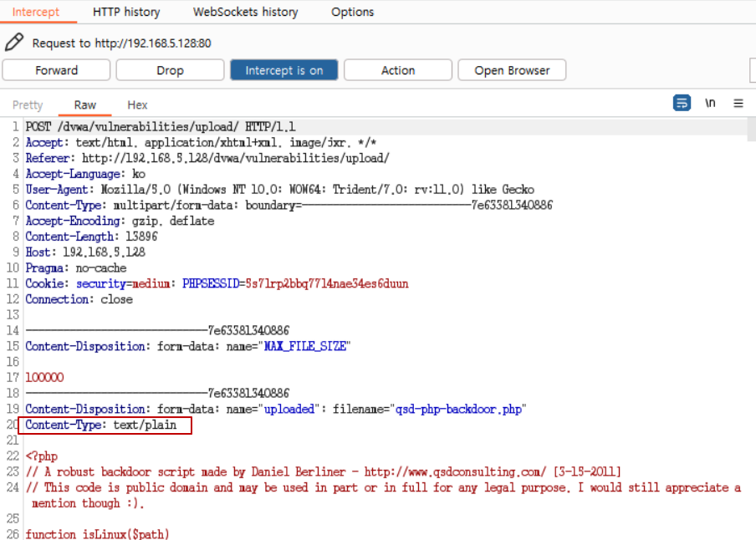
Task: Open the Action menu button
Action: [398, 70]
